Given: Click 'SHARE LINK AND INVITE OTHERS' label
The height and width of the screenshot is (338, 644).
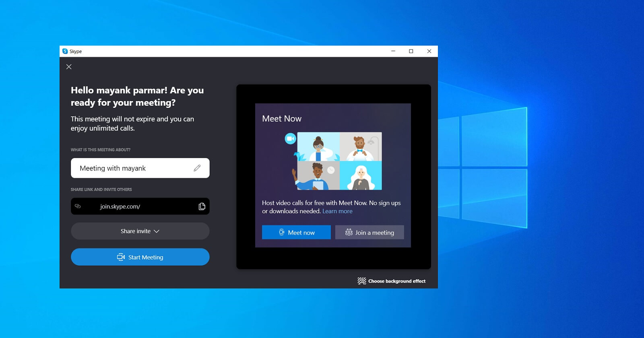Looking at the screenshot, I should point(101,190).
